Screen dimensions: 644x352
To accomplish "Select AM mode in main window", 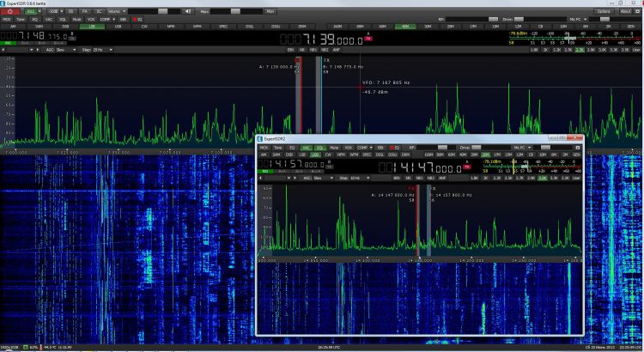I will click(13, 27).
